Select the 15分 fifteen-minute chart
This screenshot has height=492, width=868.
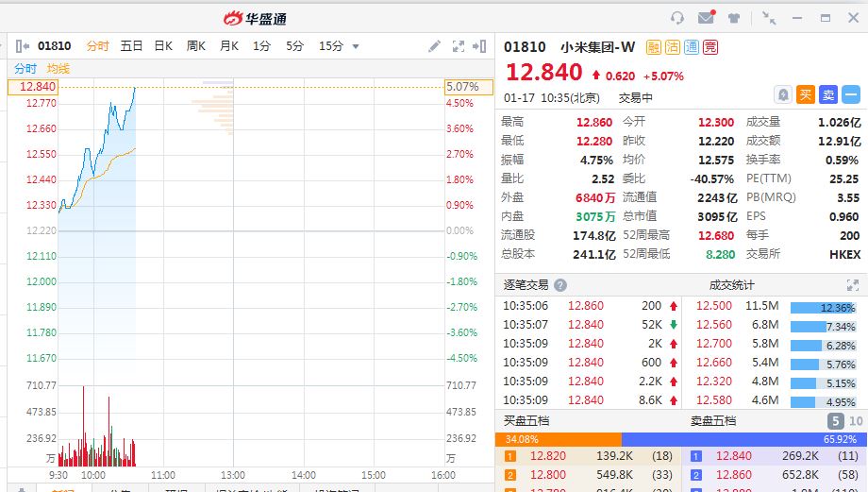pos(331,46)
